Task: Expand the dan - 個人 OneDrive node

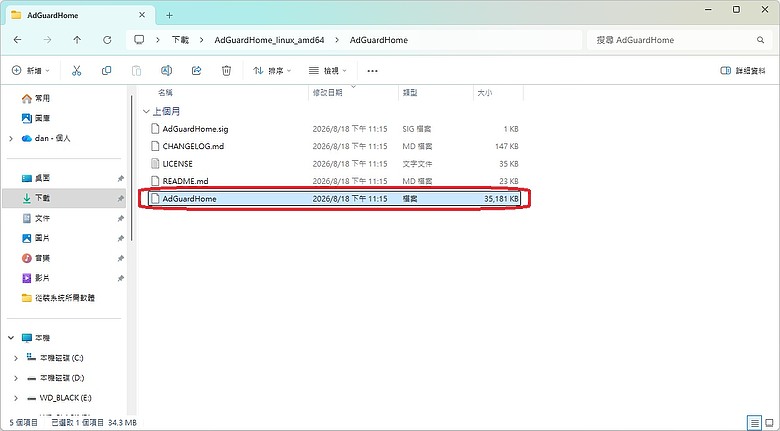Action: [x=11, y=138]
